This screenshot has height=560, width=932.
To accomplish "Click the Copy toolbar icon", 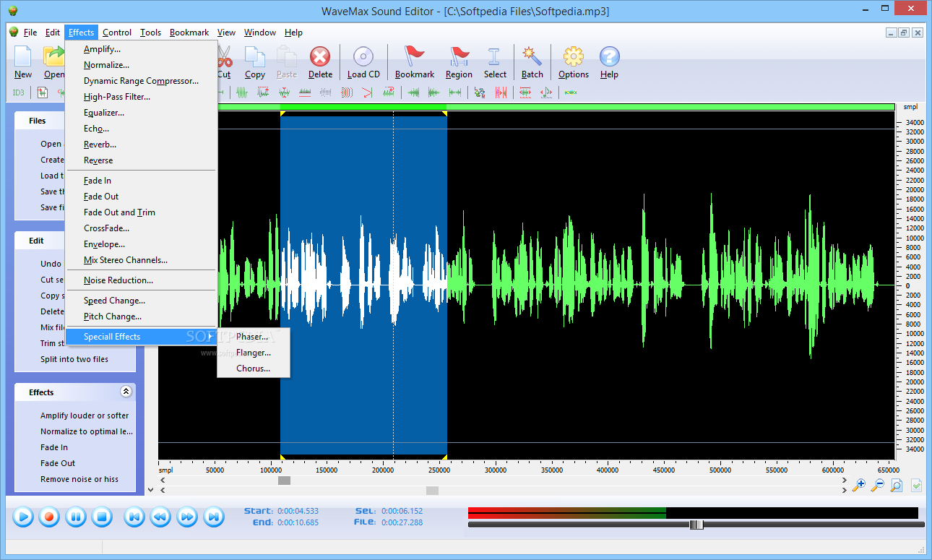I will [x=255, y=62].
